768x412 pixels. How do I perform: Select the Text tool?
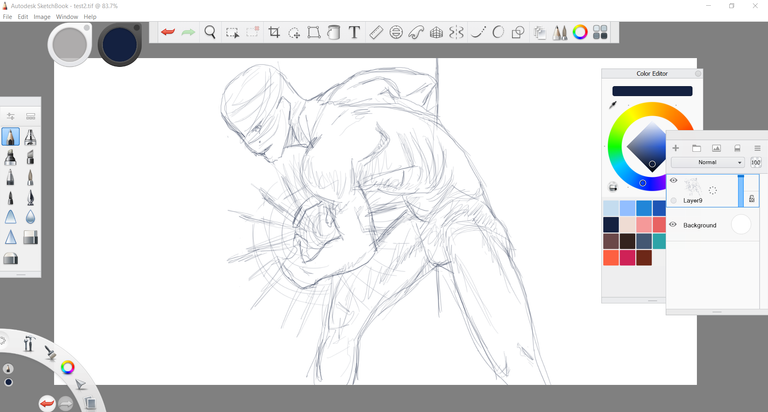tap(354, 32)
